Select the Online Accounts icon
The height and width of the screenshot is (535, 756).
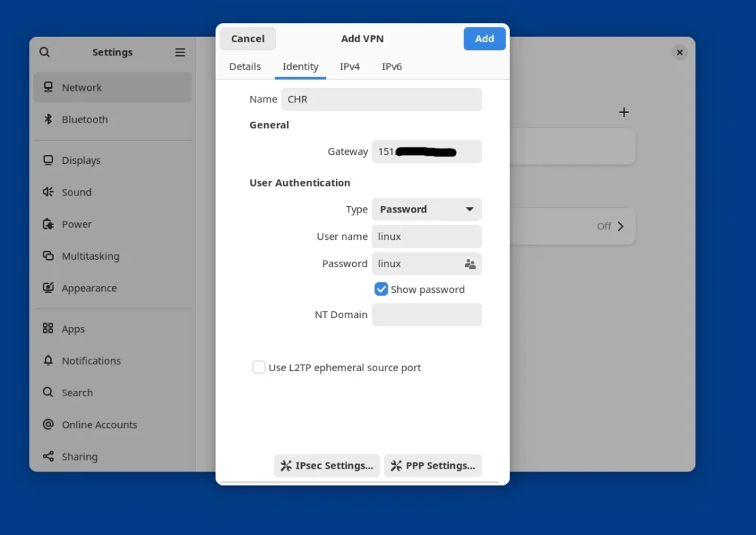pyautogui.click(x=47, y=424)
